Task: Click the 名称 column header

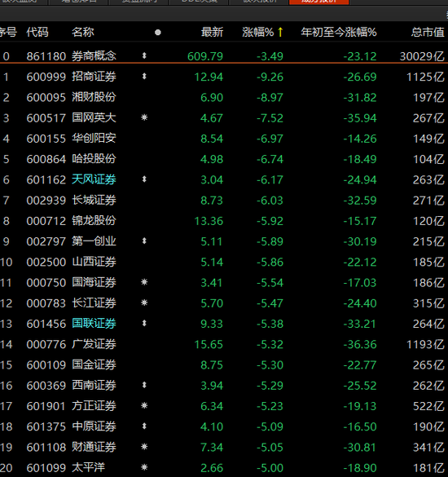Action: click(83, 32)
